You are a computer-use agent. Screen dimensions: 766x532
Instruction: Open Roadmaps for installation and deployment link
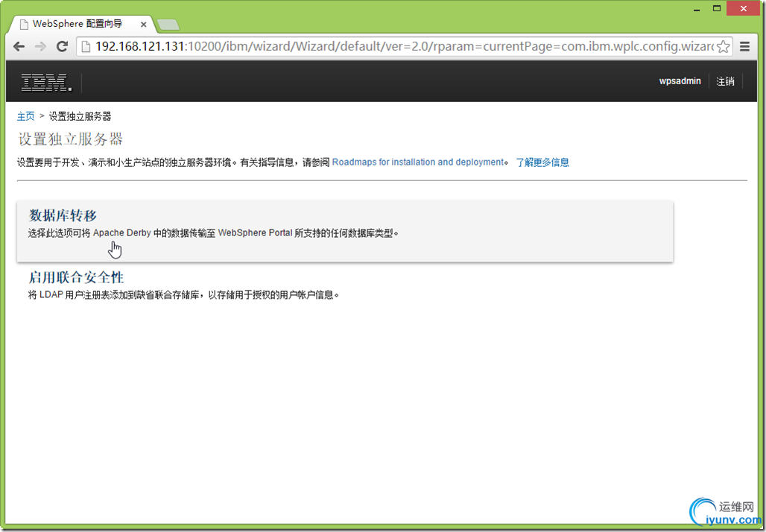coord(418,162)
